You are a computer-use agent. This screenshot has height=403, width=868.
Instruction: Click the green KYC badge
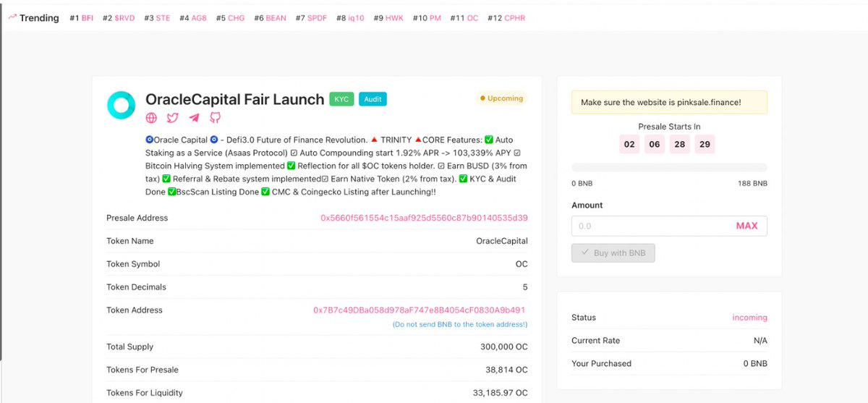[341, 99]
